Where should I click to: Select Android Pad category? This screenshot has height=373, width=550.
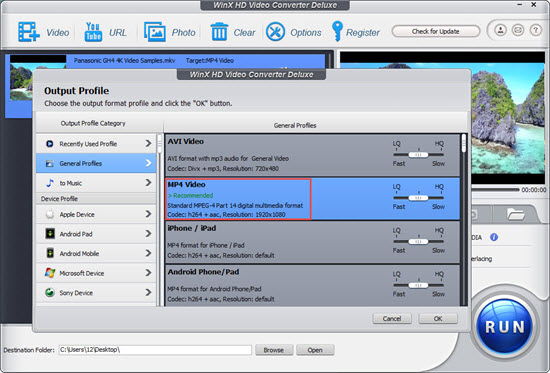(x=96, y=234)
